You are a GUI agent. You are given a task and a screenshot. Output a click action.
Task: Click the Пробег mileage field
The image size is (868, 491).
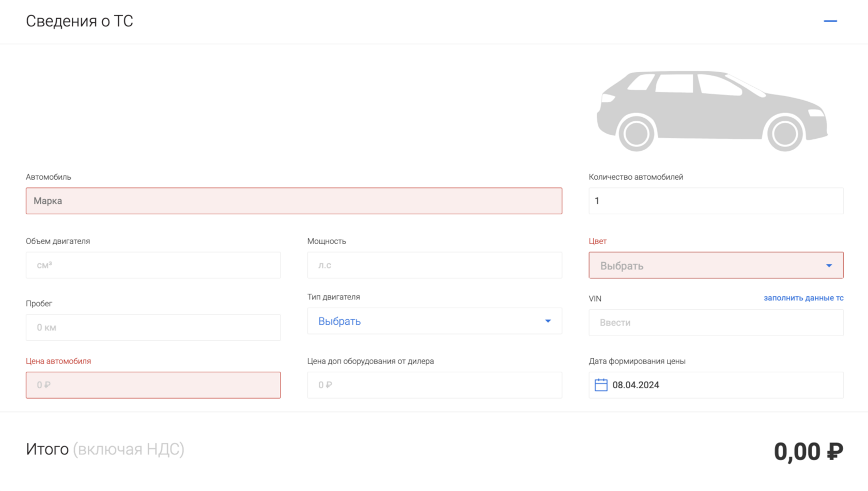point(153,327)
